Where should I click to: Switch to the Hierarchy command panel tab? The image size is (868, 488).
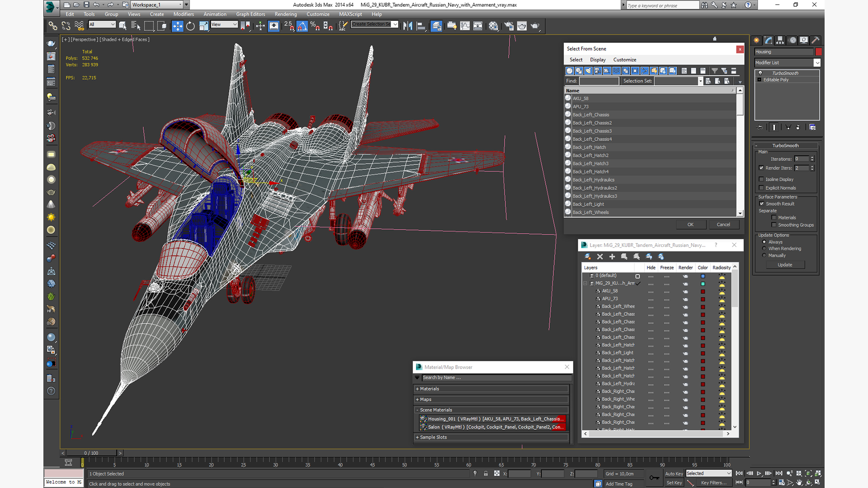tap(780, 40)
